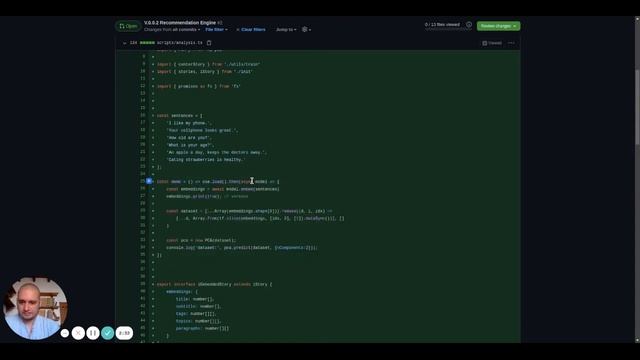
Task: Click the 'An apple a day' string line
Action: [217, 153]
